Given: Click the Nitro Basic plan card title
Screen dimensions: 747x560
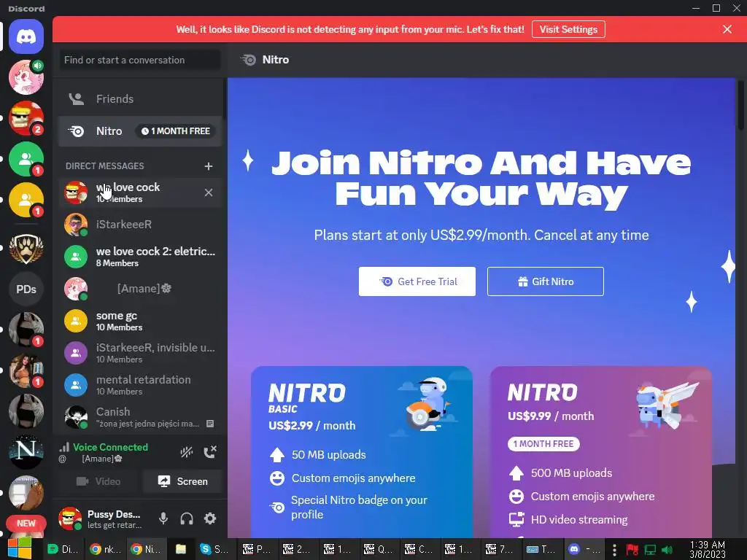Looking at the screenshot, I should [307, 398].
